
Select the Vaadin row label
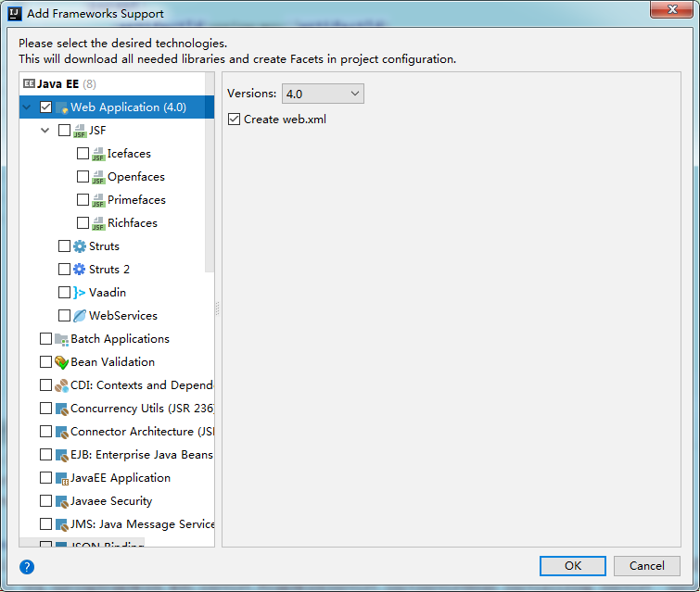[108, 293]
